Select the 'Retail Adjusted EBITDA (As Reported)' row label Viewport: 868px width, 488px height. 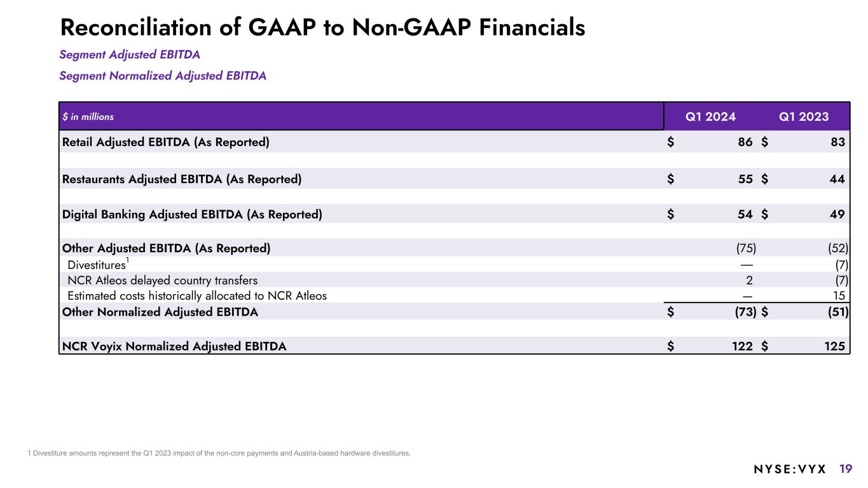(x=165, y=142)
